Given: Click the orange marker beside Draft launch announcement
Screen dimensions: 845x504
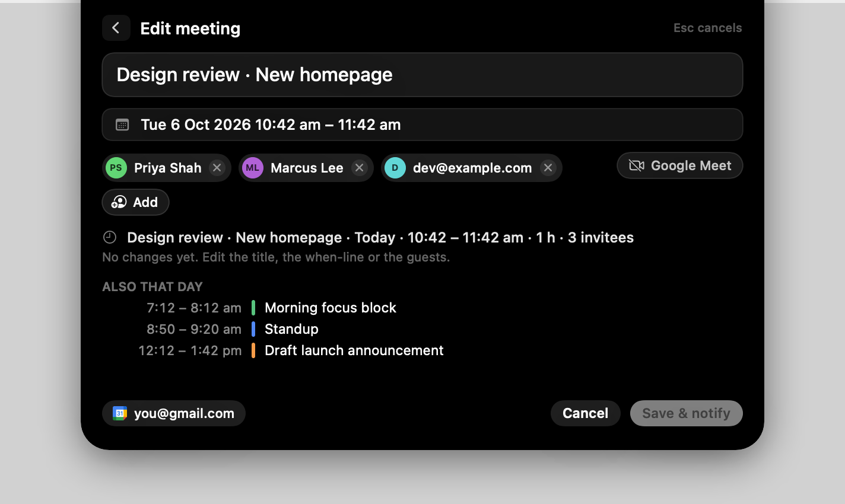Looking at the screenshot, I should [253, 350].
